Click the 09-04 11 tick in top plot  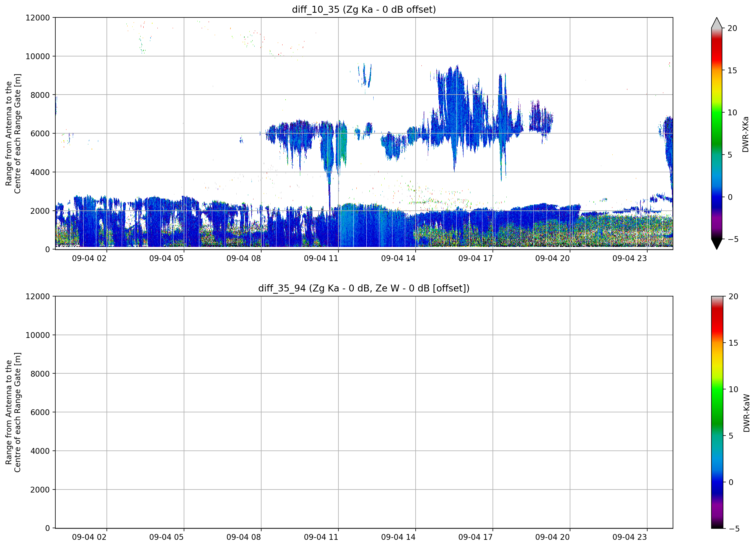click(x=321, y=258)
